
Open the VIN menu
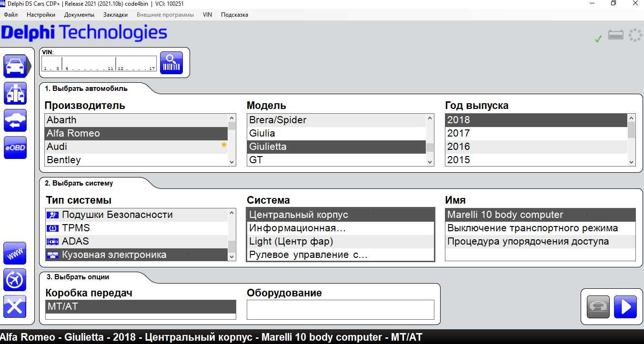(207, 15)
